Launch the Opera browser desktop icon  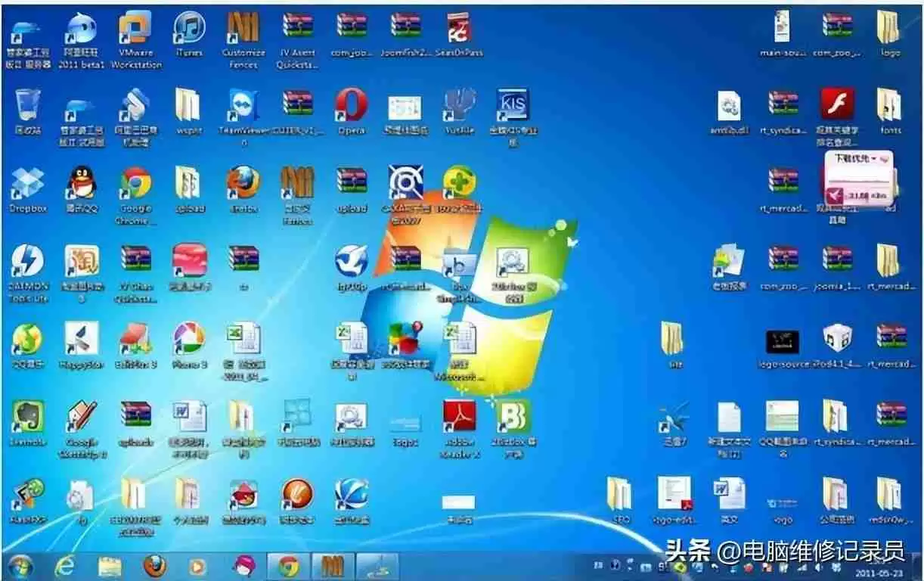pos(351,106)
